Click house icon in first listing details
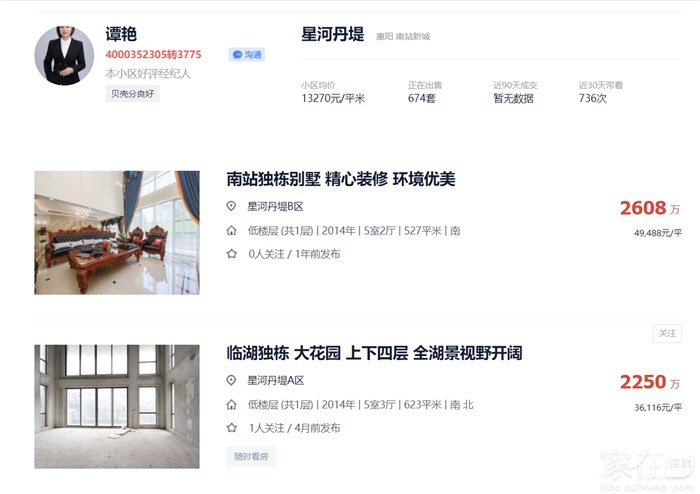700x494 pixels. point(231,231)
